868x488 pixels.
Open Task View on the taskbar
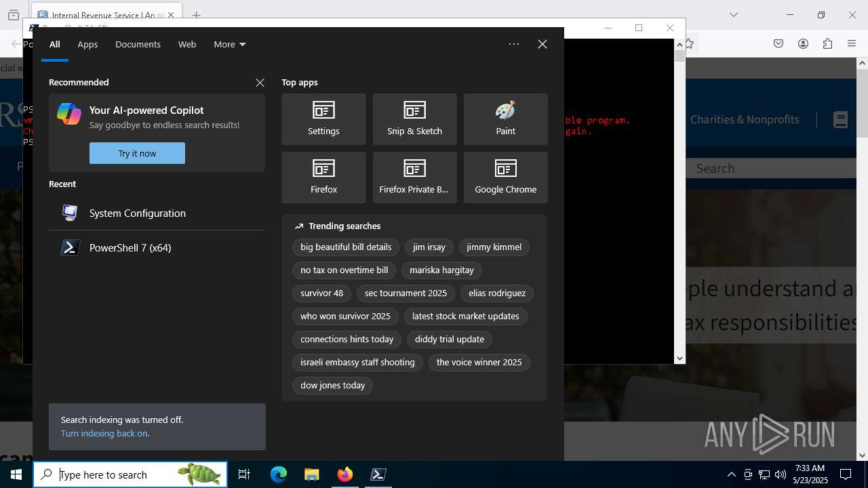[244, 474]
